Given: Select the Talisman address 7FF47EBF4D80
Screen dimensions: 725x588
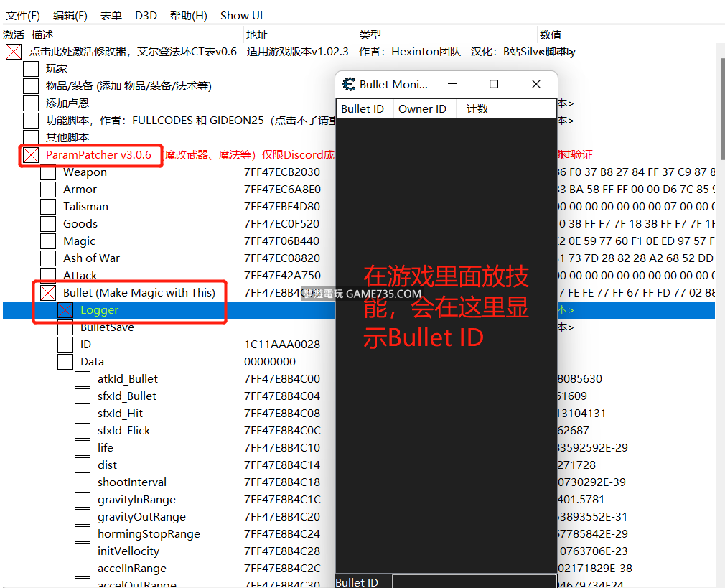Looking at the screenshot, I should [282, 206].
